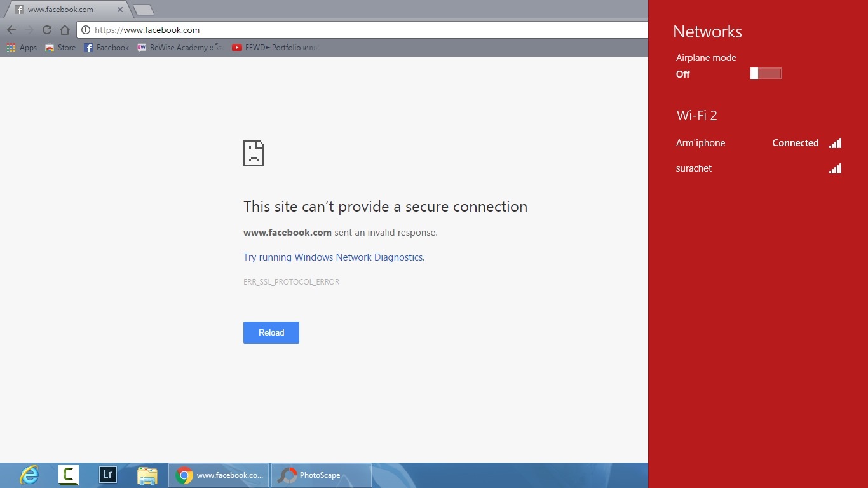Image resolution: width=868 pixels, height=488 pixels.
Task: Switch to PhotoScape taskbar button
Action: pos(322,475)
